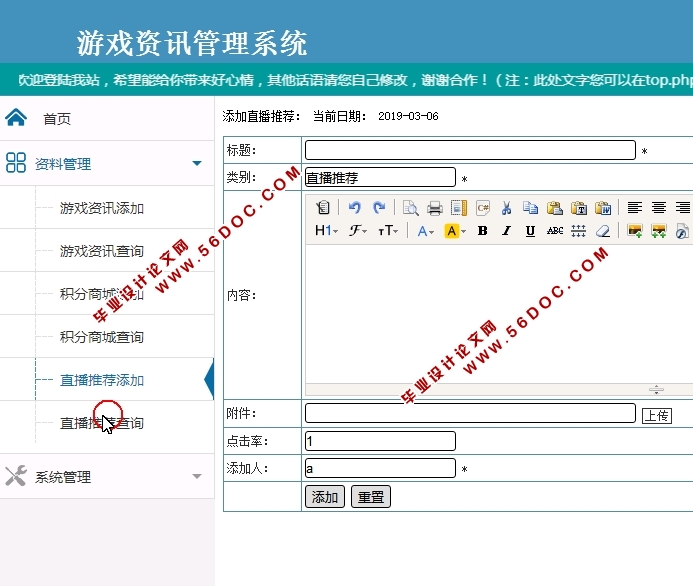Click the cut scissors icon
This screenshot has width=693, height=586.
(x=506, y=208)
